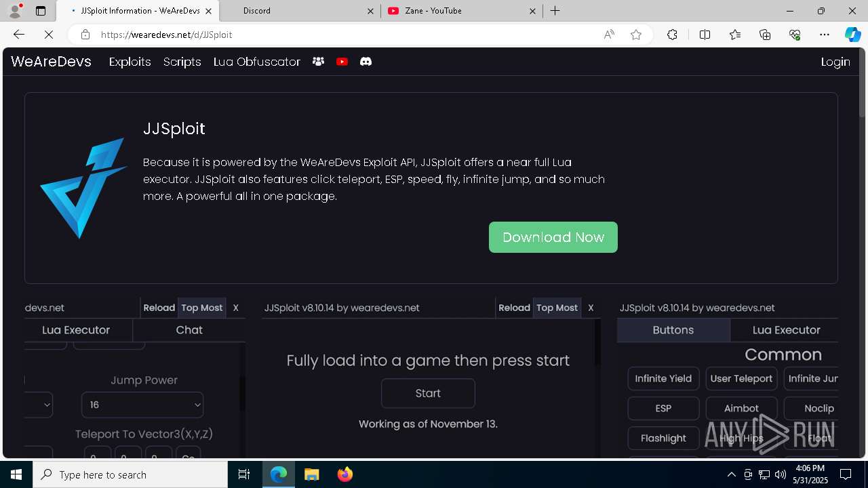Toggle split screen view
The width and height of the screenshot is (868, 488).
pyautogui.click(x=705, y=35)
